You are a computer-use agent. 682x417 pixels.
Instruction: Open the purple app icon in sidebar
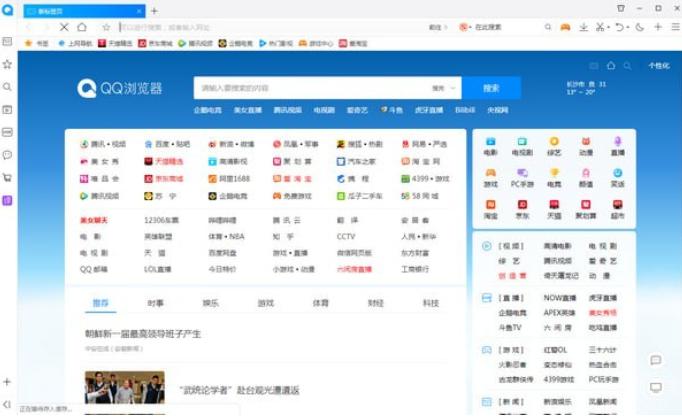pos(7,200)
